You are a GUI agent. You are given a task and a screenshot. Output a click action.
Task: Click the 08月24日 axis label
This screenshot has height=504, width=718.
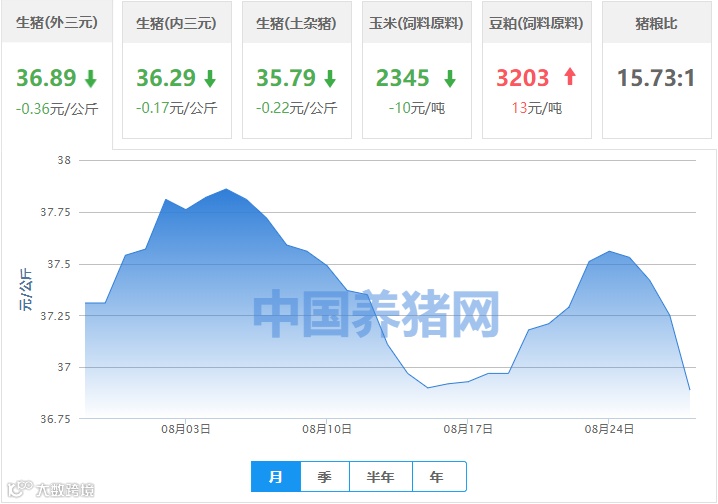(609, 429)
